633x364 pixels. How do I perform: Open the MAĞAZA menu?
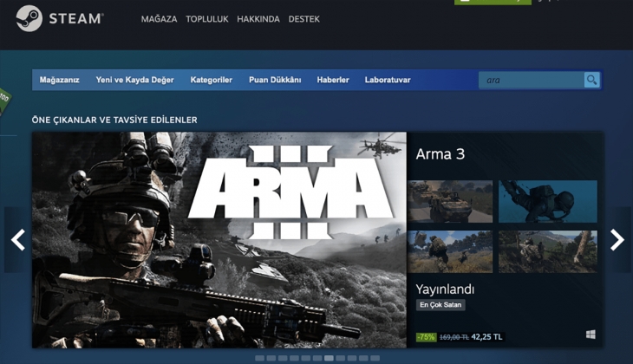click(x=159, y=19)
